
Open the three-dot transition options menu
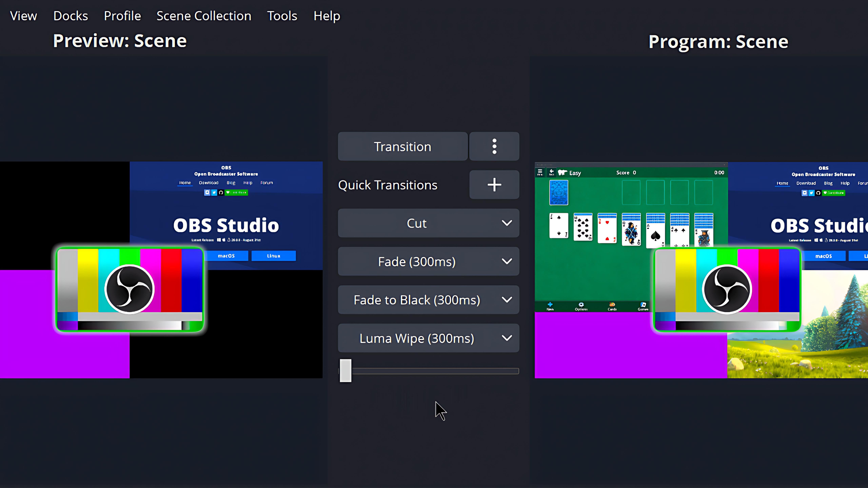click(x=494, y=147)
